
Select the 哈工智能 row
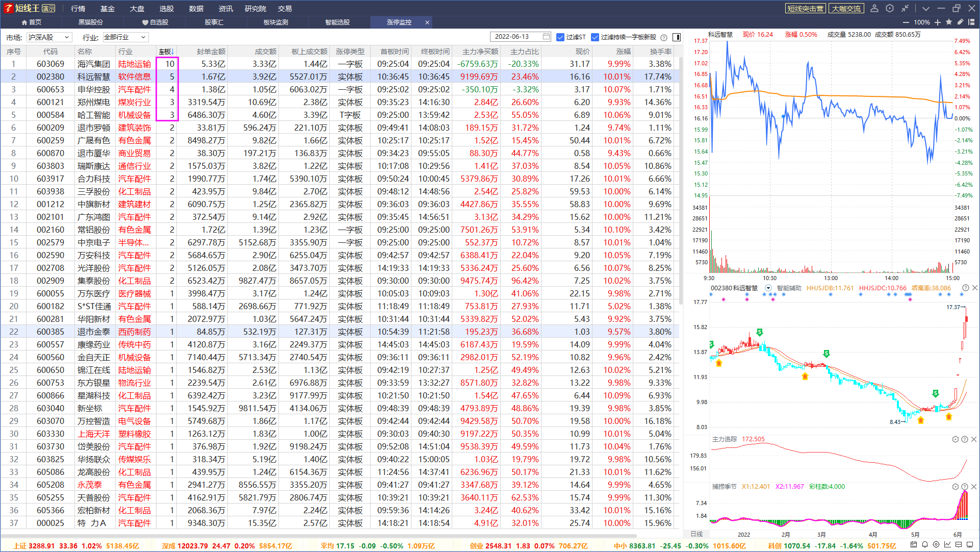pos(340,115)
